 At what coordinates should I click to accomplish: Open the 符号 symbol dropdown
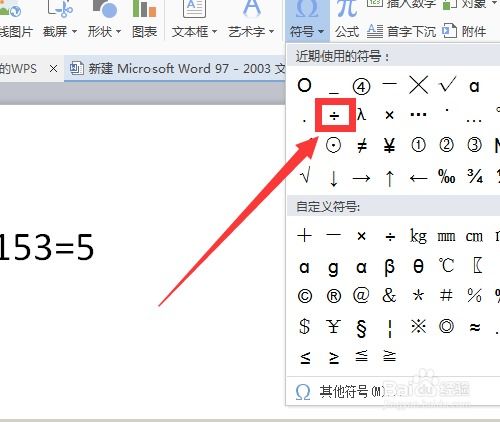tap(307, 20)
